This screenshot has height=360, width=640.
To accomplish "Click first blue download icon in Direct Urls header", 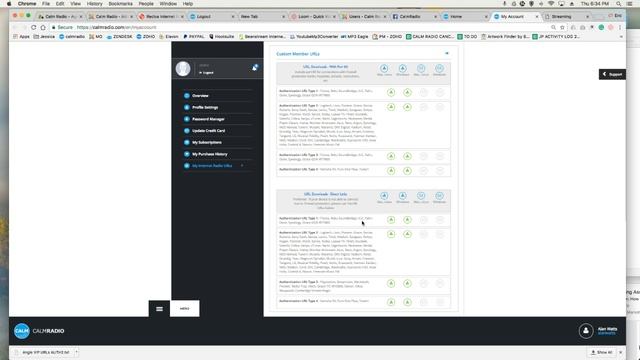I will [384, 196].
